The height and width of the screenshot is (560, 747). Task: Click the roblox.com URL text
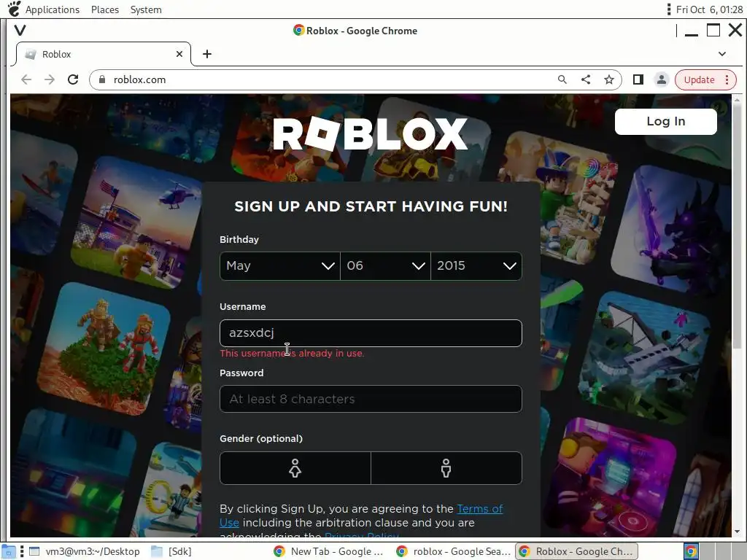(x=139, y=79)
